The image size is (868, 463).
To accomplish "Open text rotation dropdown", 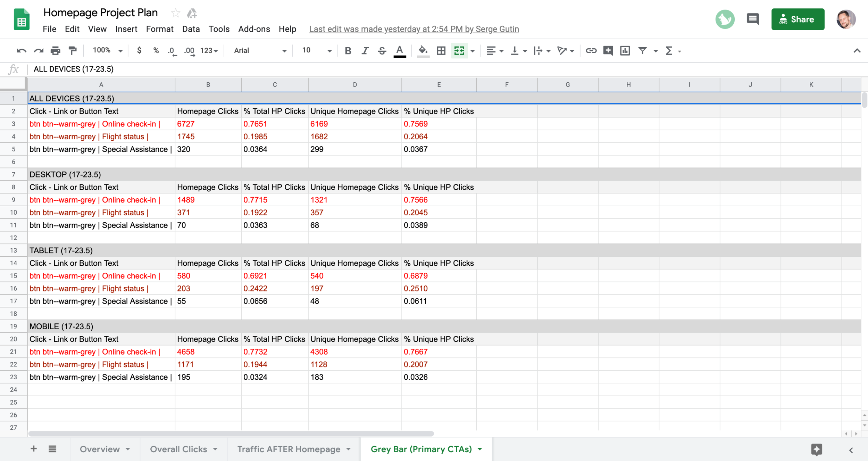I will pyautogui.click(x=566, y=51).
